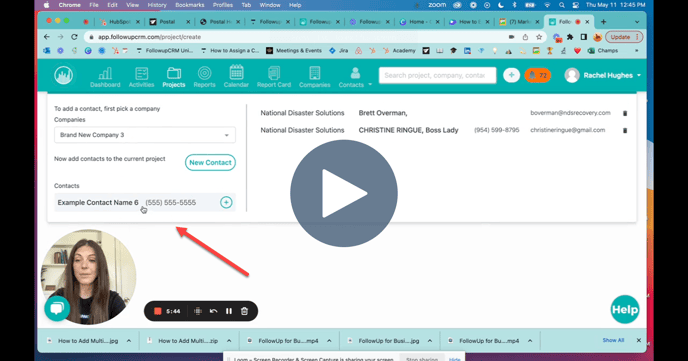Click the FollowupCRM logo icon
This screenshot has width=688, height=361.
tap(64, 75)
